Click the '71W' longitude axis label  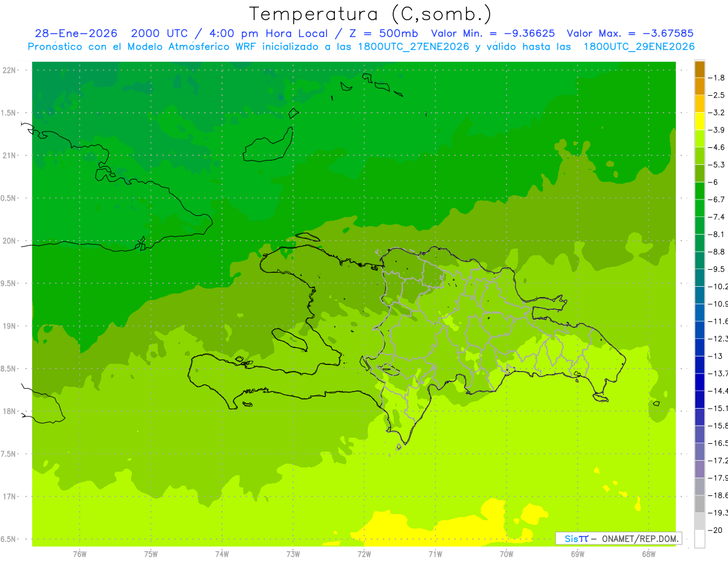[435, 554]
